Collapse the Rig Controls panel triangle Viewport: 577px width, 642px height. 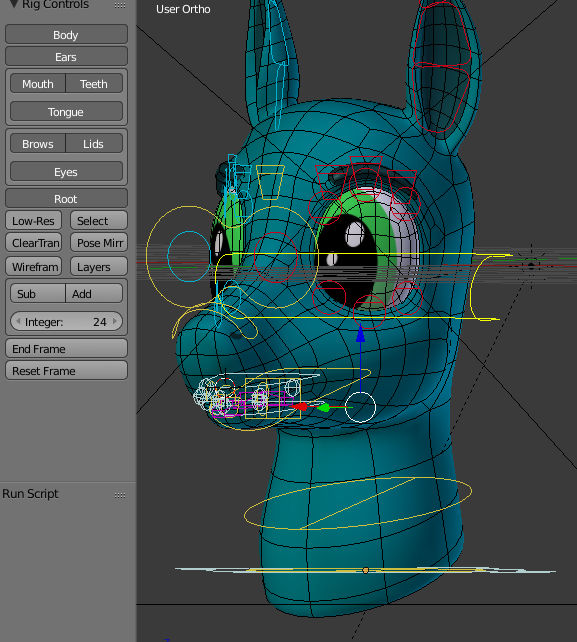click(14, 4)
